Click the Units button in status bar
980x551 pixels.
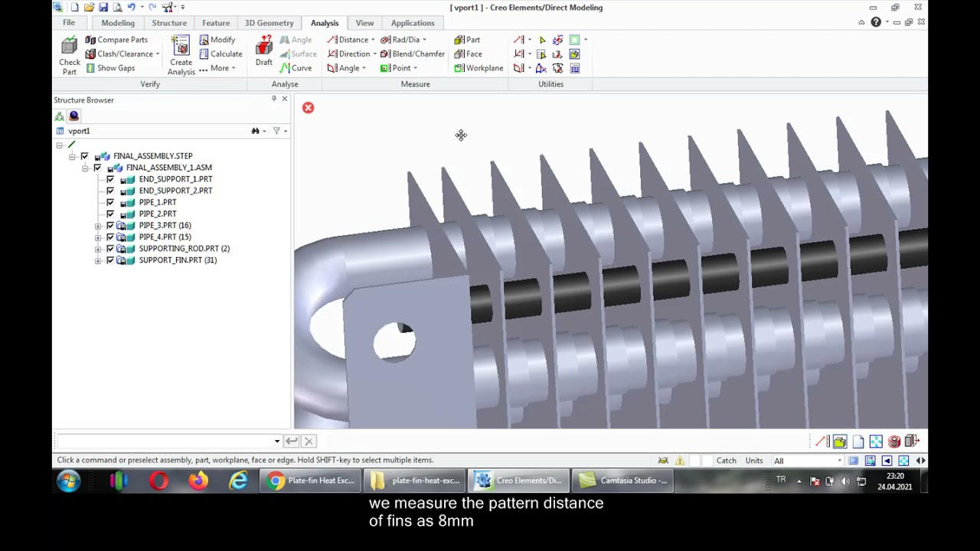754,461
